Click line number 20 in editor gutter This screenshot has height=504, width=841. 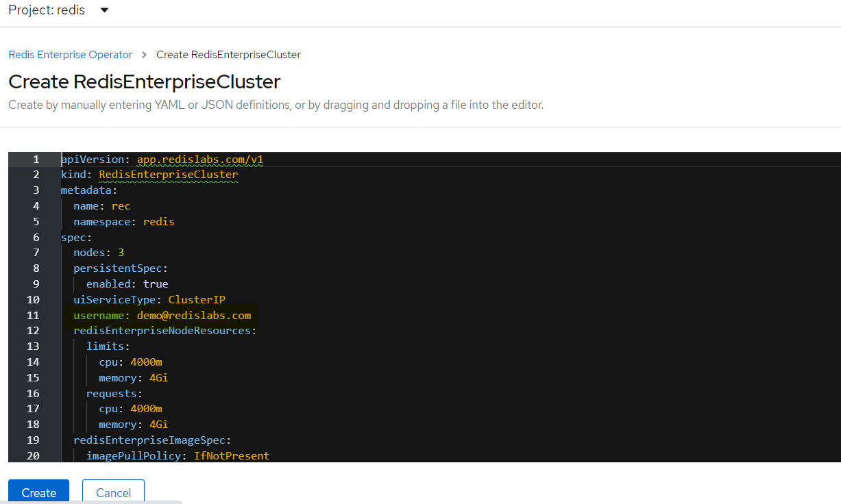tap(33, 455)
